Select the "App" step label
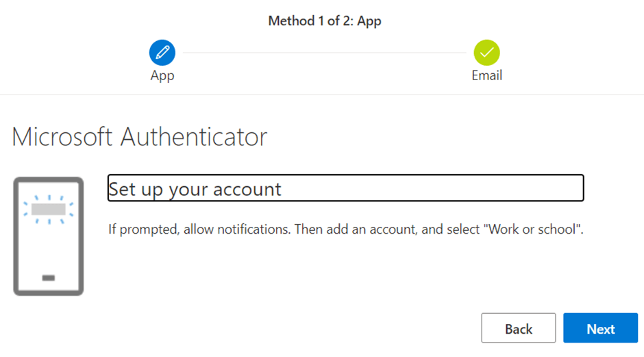Image resolution: width=644 pixels, height=357 pixels. [x=162, y=75]
